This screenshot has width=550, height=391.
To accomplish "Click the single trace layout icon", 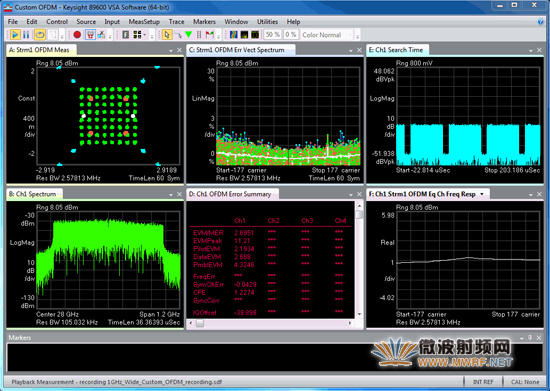I will (x=126, y=35).
